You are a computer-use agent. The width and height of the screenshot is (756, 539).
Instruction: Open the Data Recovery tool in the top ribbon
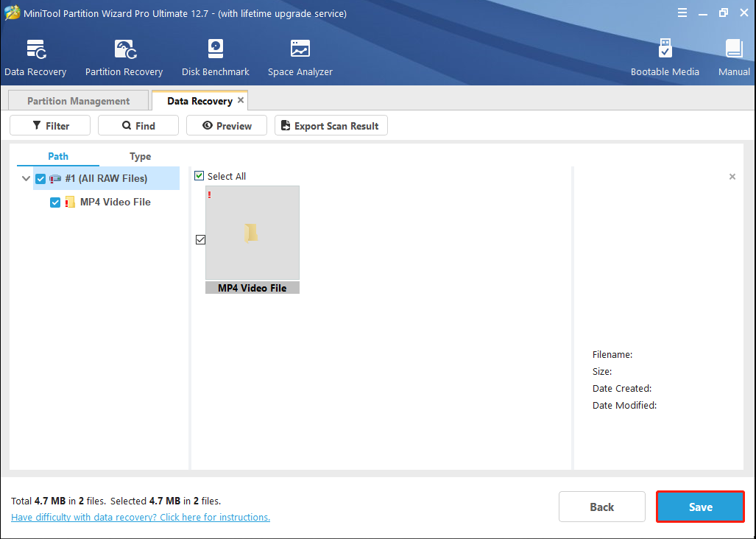[35, 57]
